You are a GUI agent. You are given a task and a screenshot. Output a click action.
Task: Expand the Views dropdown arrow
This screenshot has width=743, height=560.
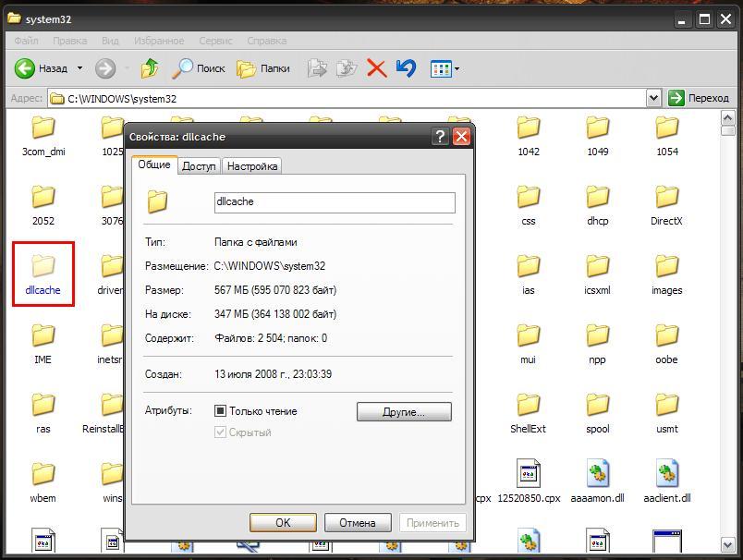click(x=457, y=69)
